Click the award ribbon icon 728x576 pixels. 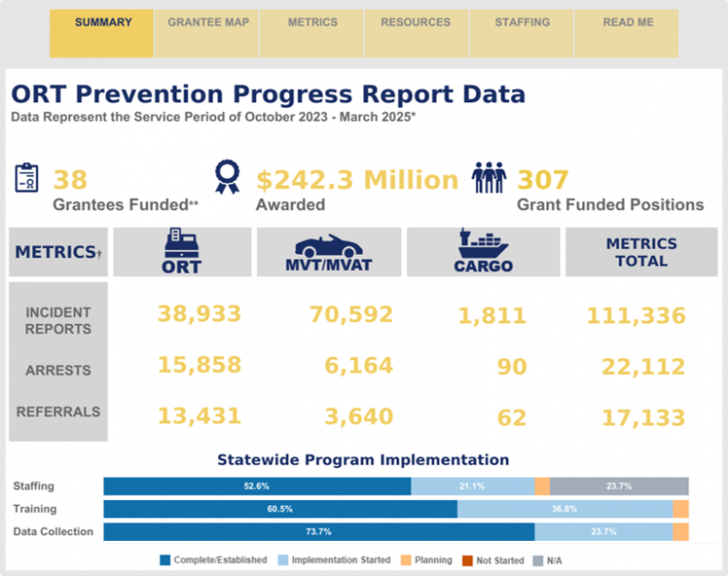coord(227,176)
